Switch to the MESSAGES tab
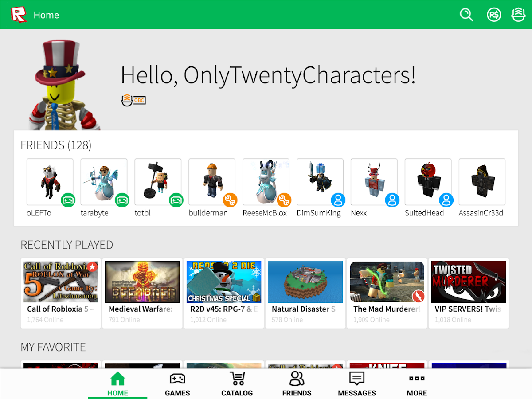The image size is (532, 399). 357,384
